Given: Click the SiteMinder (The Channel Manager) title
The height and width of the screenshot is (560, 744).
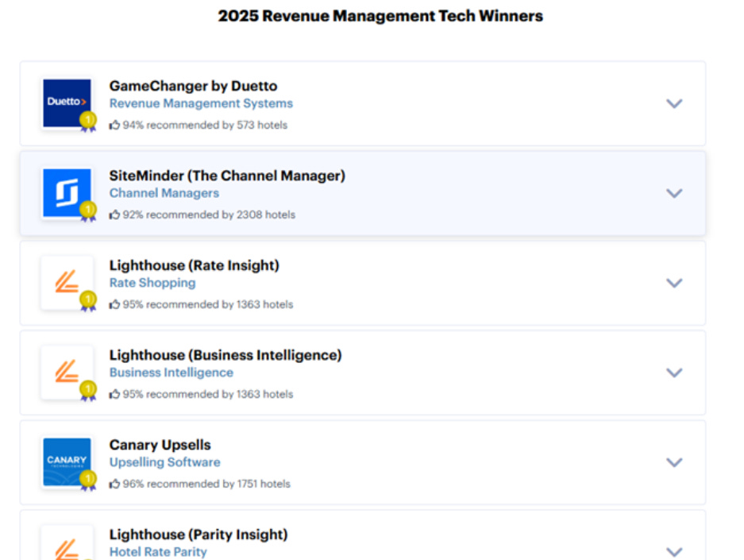Looking at the screenshot, I should click(227, 176).
